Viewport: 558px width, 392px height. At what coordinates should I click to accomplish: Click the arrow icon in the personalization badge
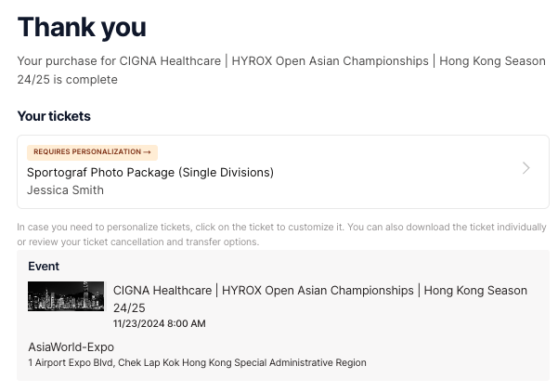click(x=148, y=151)
